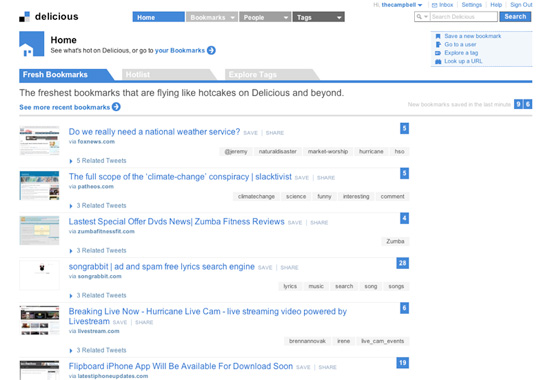This screenshot has height=380, width=550.
Task: Open thecampbell user dropdown
Action: 420,5
